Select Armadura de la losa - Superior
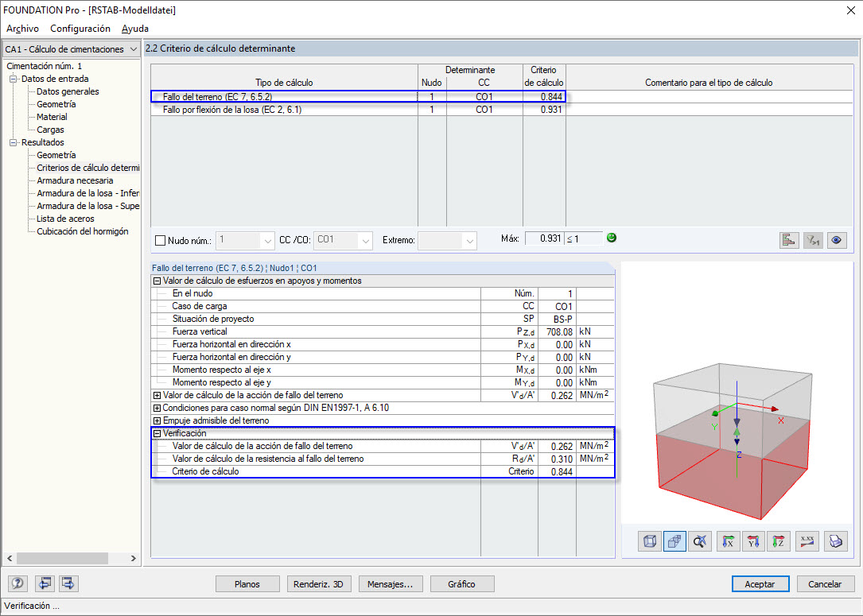 [x=87, y=206]
